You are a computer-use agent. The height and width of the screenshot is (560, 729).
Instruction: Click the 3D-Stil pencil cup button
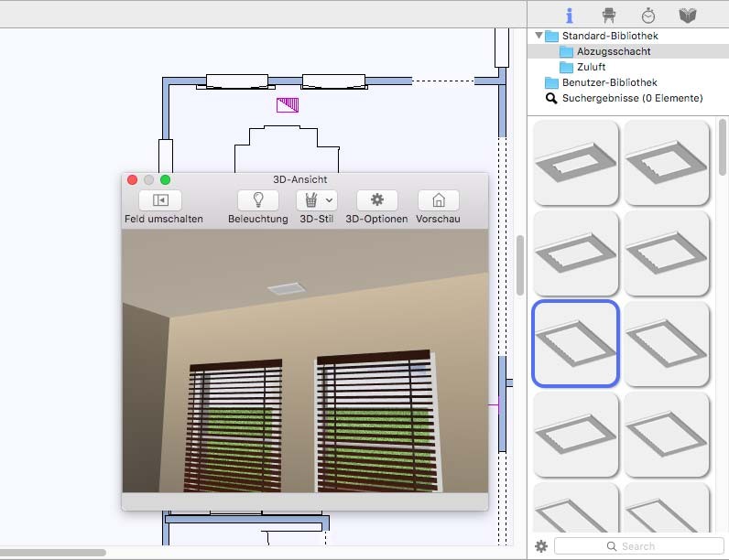coord(311,200)
